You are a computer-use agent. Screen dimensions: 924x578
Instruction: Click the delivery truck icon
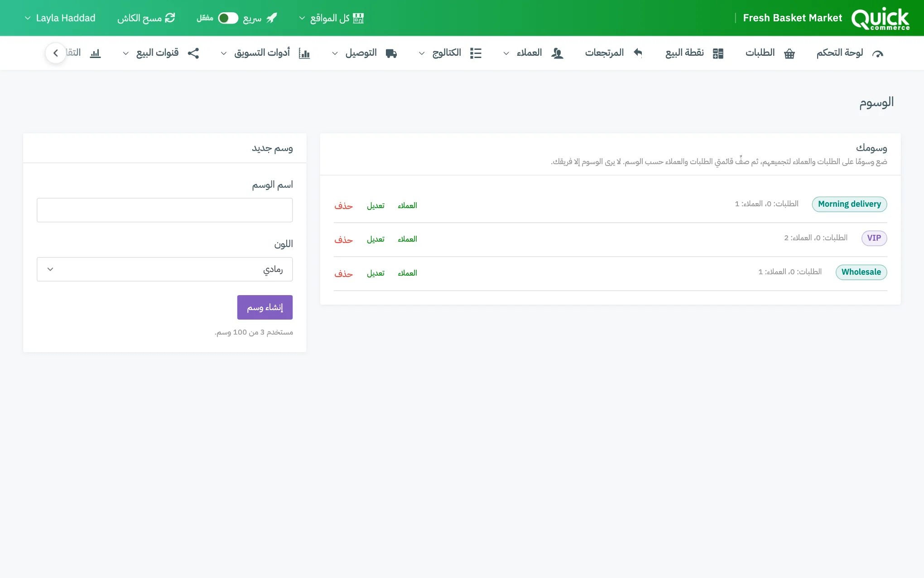(x=391, y=53)
